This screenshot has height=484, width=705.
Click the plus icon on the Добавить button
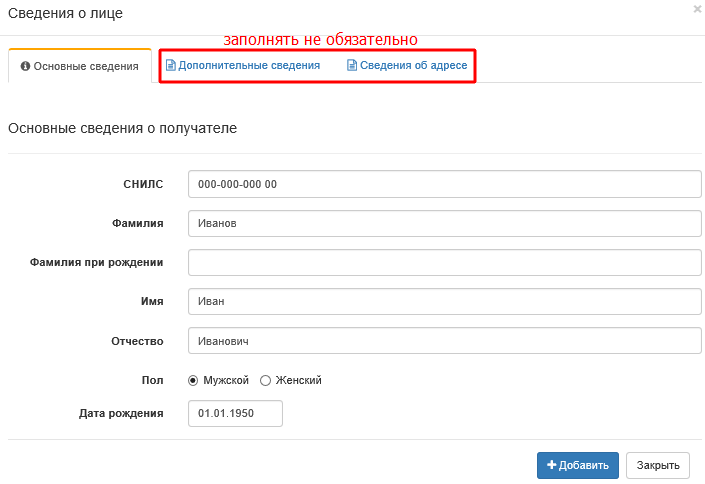(x=551, y=465)
